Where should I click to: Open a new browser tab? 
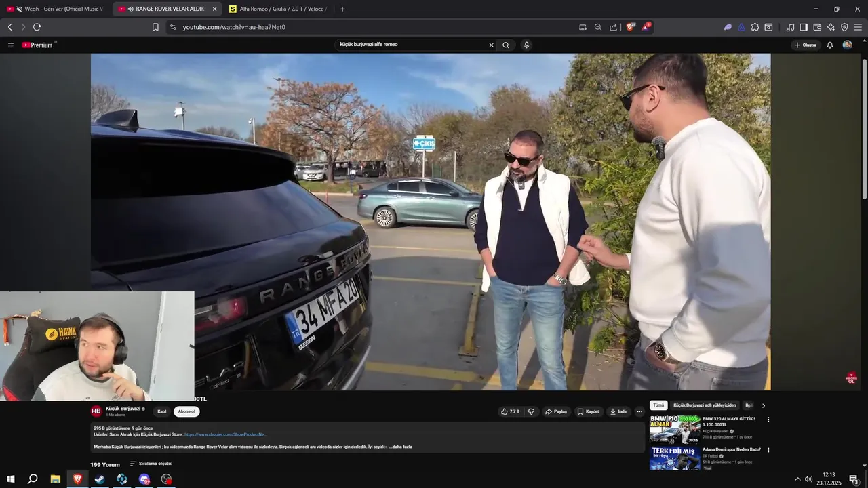pyautogui.click(x=342, y=9)
